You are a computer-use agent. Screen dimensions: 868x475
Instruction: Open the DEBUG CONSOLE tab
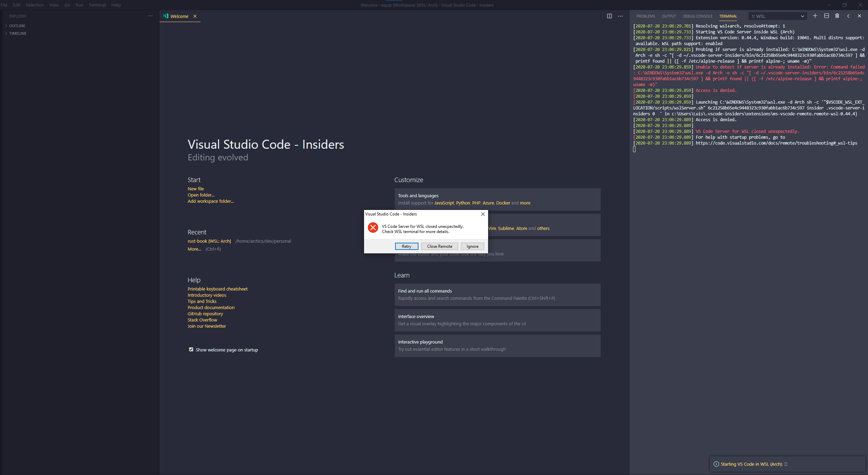[x=697, y=16]
